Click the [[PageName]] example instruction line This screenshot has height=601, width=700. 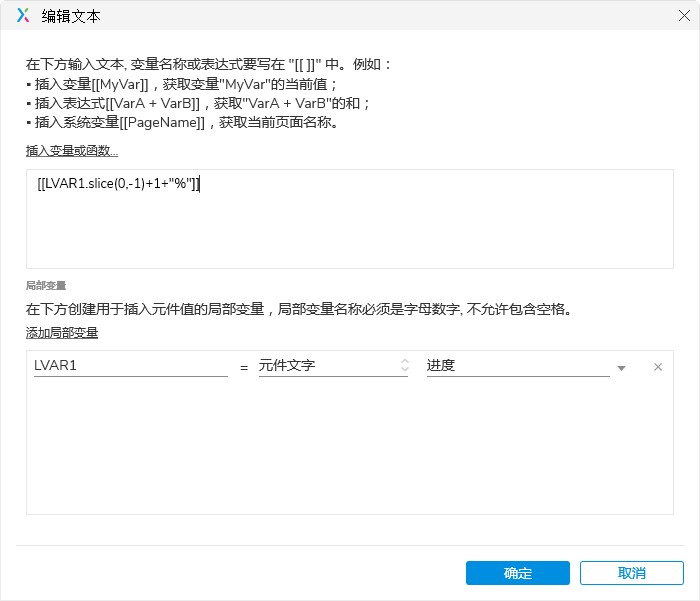coord(182,122)
